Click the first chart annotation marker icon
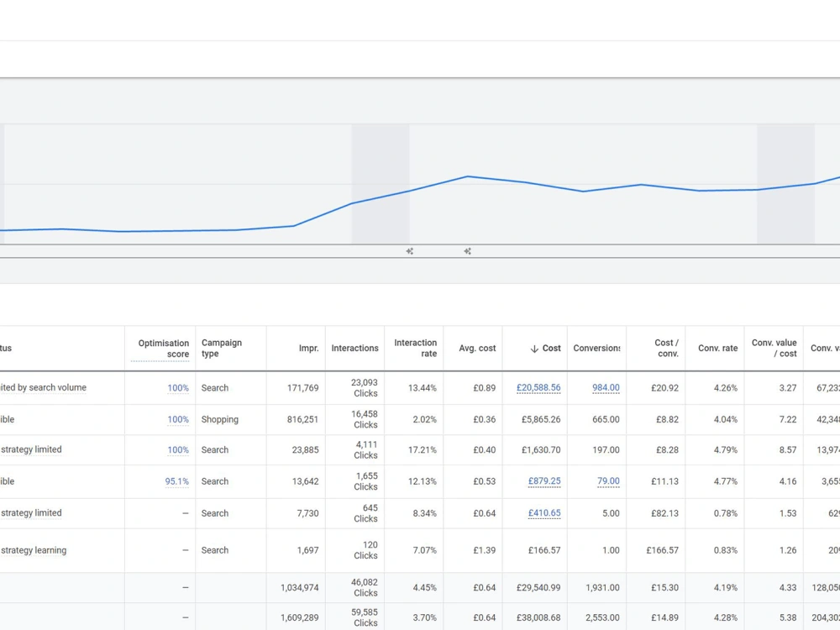 (409, 250)
